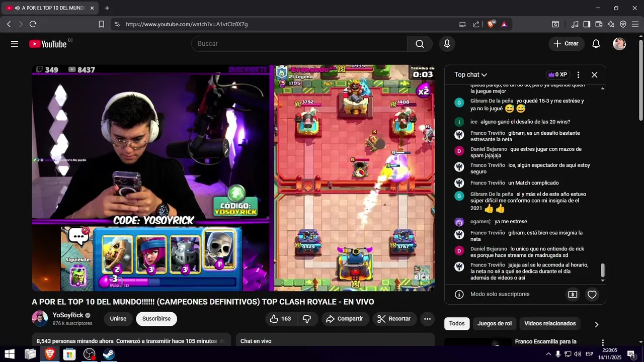Start voice search with the microphone
The image size is (644, 362).
click(x=447, y=44)
